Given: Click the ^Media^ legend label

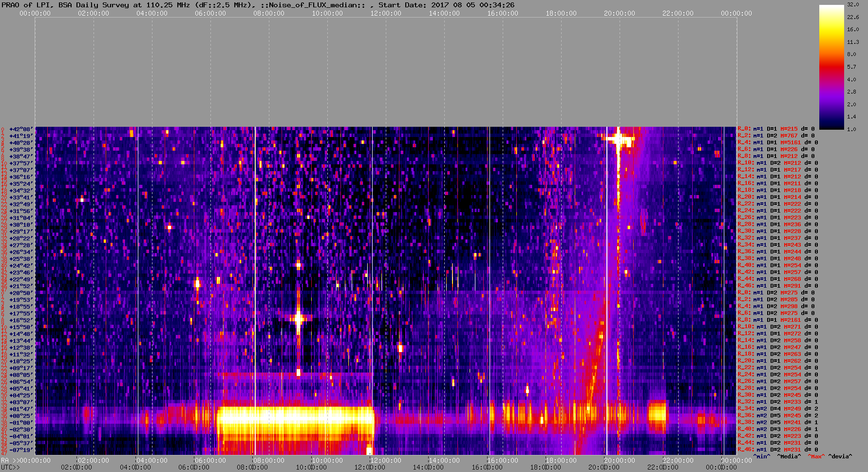Looking at the screenshot, I should 789,457.
